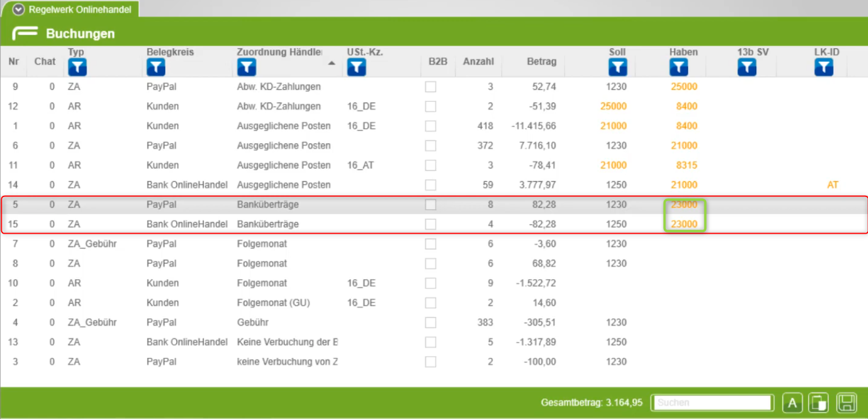This screenshot has width=868, height=419.
Task: Open the Belegkreis column filter
Action: (x=155, y=68)
